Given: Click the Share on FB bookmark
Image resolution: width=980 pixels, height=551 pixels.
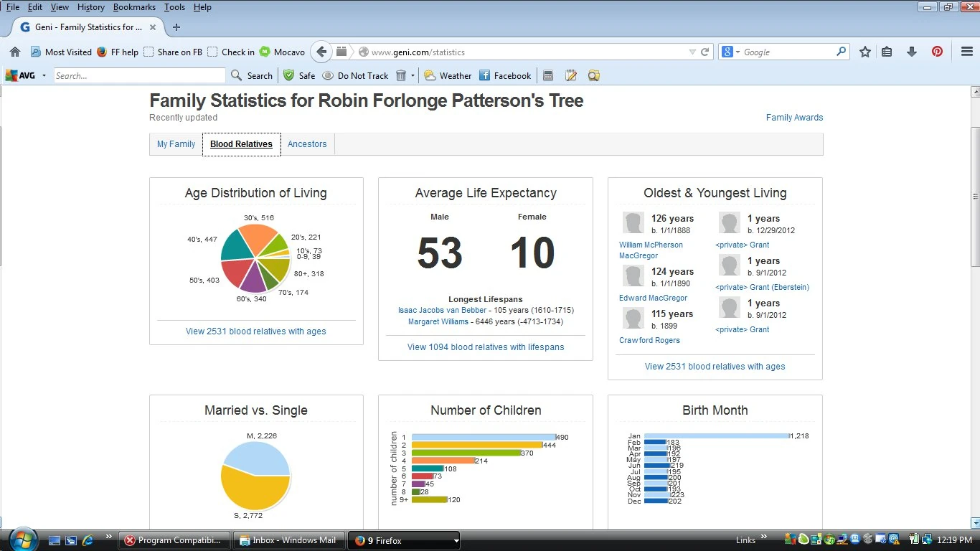Looking at the screenshot, I should (173, 52).
